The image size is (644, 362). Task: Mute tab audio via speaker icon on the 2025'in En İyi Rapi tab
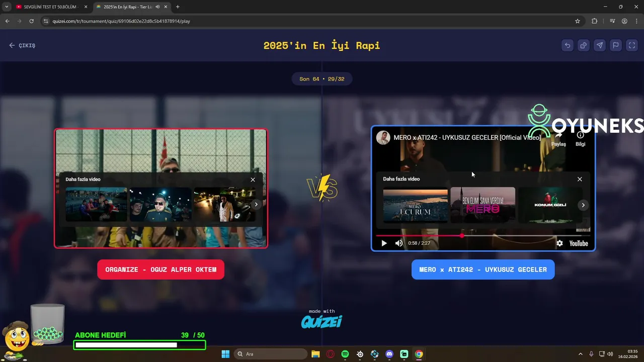157,7
